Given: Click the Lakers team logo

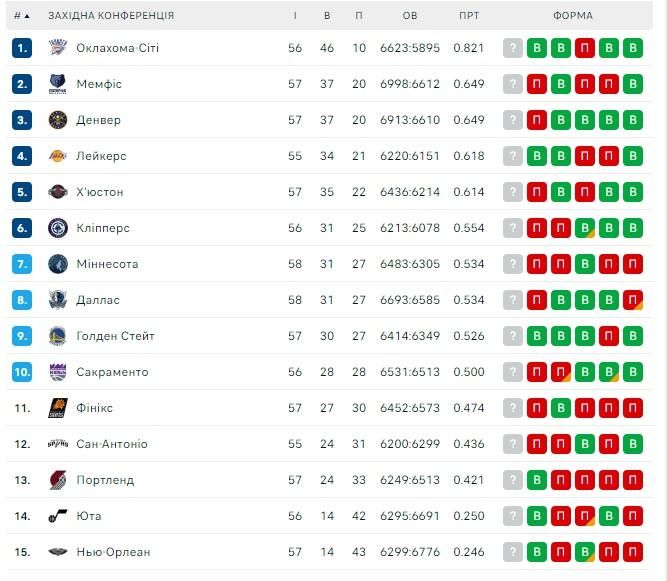Looking at the screenshot, I should pyautogui.click(x=57, y=156).
